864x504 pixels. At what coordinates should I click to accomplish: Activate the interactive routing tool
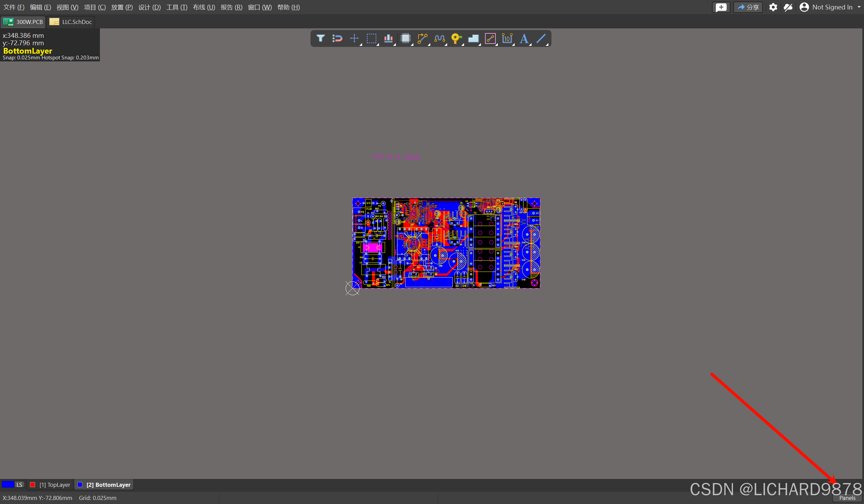pyautogui.click(x=422, y=38)
